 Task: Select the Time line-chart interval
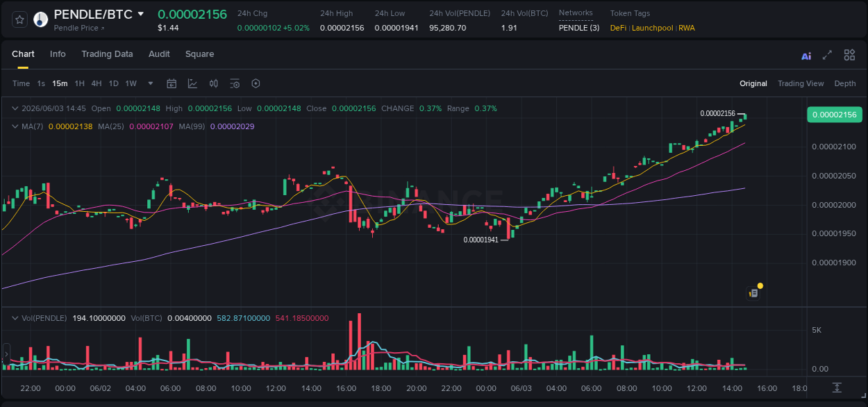pos(22,83)
